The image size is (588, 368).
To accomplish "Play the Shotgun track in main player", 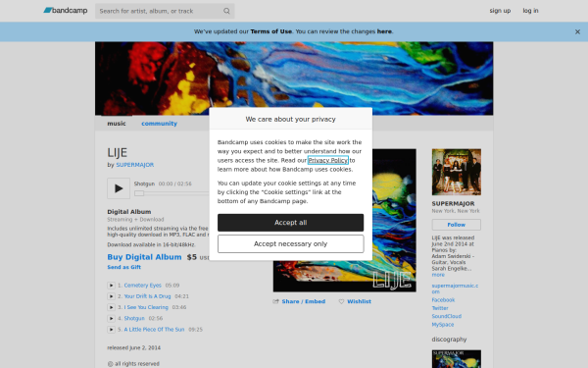I will coord(119,188).
